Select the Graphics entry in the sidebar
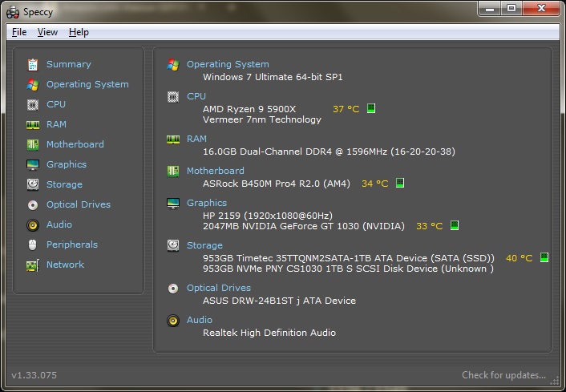 (66, 164)
